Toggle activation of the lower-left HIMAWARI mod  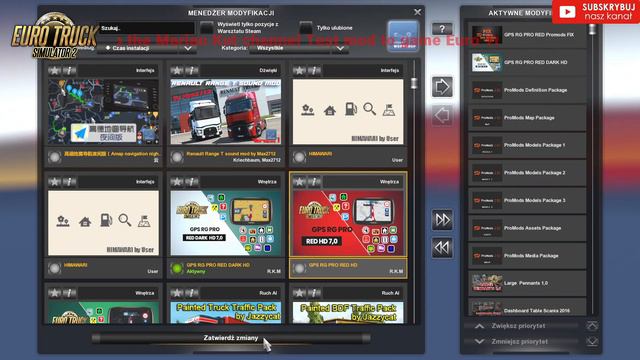coord(54,268)
